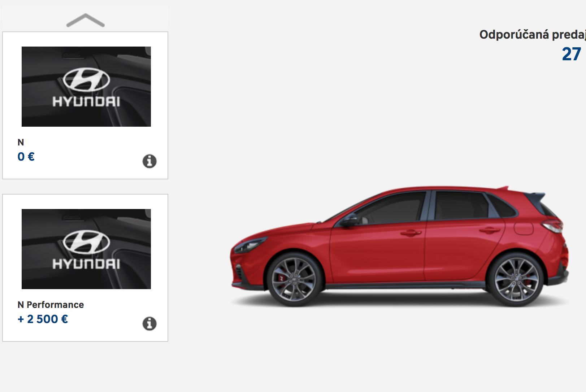
Task: Click the car's rear taillight
Action: coord(552,226)
